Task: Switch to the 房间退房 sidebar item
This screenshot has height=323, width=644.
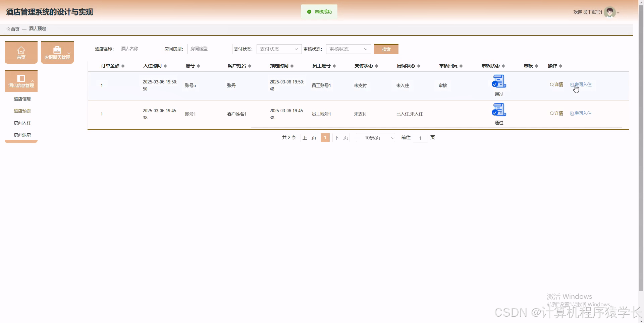Action: [22, 135]
